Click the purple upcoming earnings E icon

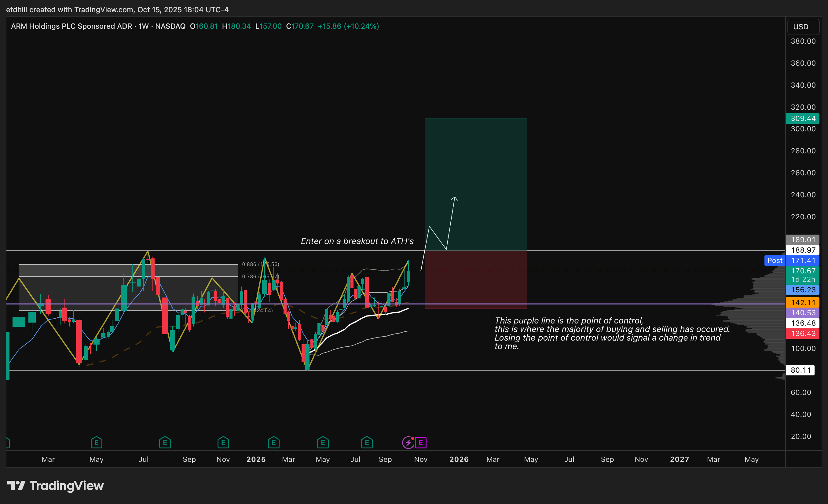point(421,443)
